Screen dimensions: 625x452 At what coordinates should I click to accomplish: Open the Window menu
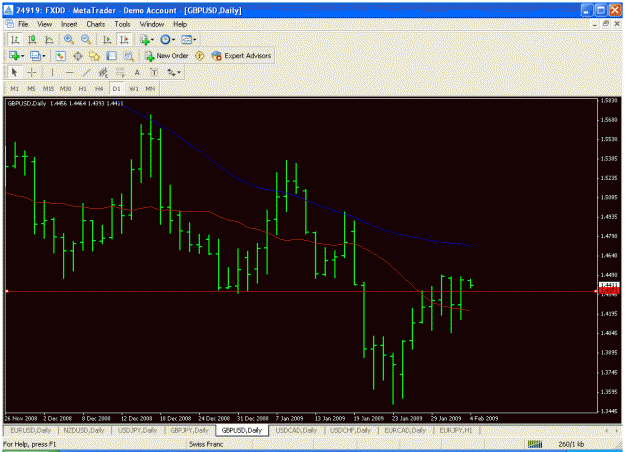[151, 24]
